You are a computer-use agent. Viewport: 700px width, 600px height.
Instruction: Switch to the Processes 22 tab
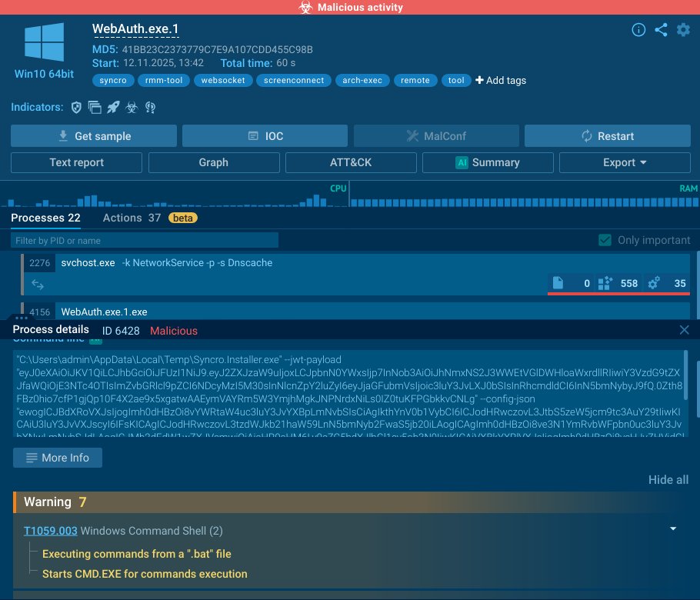coord(45,218)
